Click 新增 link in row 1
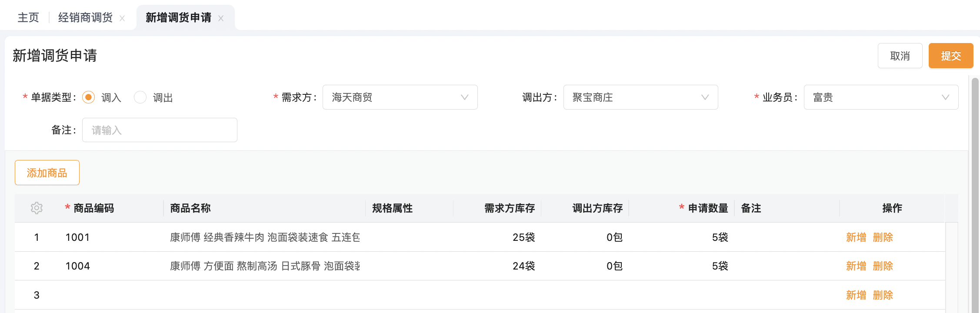 pos(856,237)
